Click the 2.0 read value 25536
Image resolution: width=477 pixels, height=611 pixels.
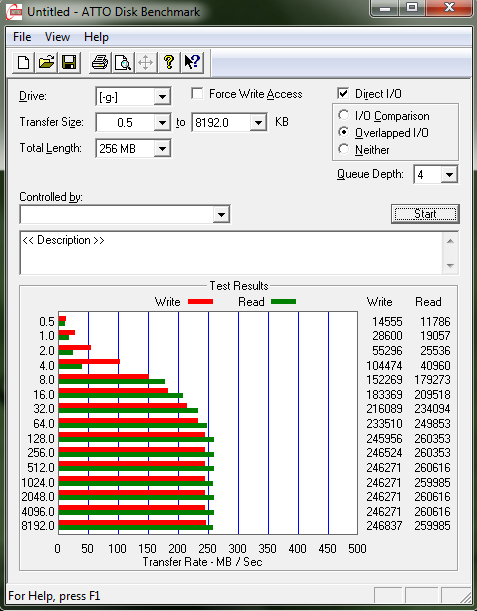pyautogui.click(x=435, y=351)
